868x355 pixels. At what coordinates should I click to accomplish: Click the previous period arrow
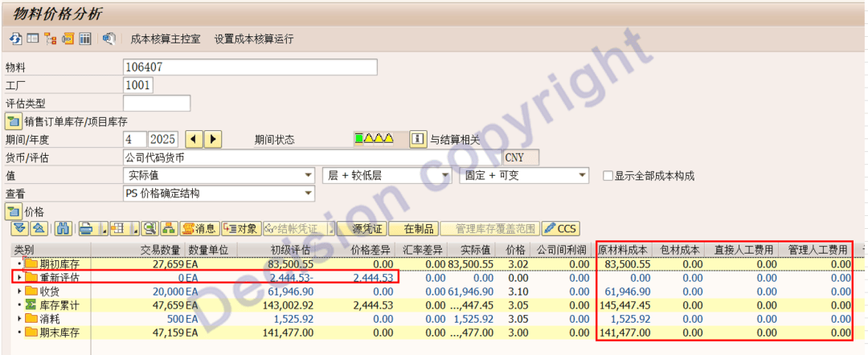(194, 139)
